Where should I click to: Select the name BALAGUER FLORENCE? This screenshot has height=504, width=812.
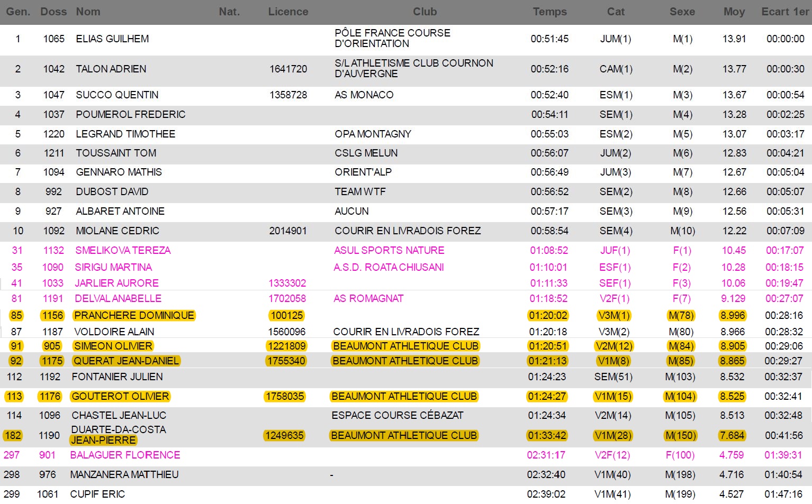125,455
